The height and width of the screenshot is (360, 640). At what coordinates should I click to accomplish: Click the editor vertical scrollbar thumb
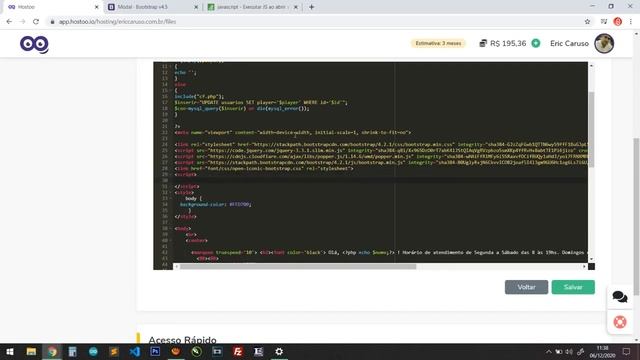(591, 129)
